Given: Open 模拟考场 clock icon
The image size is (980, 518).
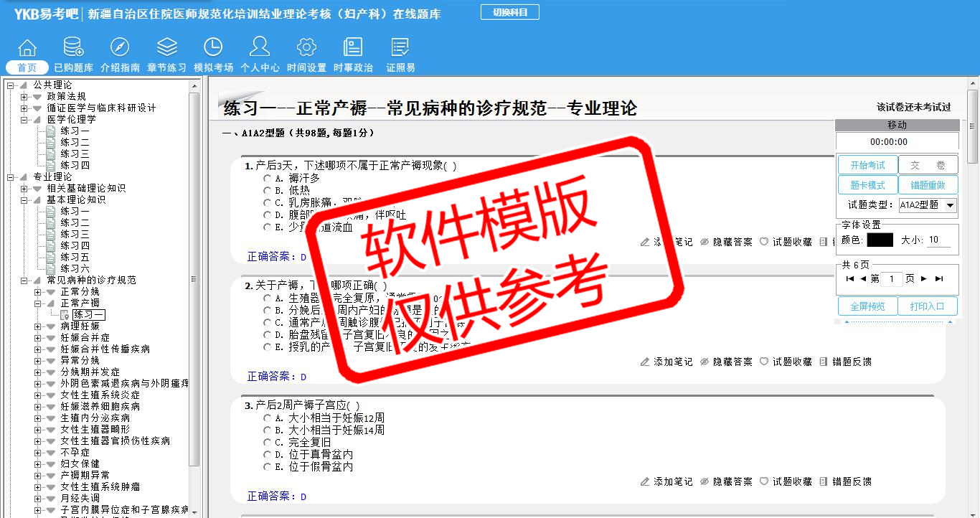Looking at the screenshot, I should [x=213, y=48].
